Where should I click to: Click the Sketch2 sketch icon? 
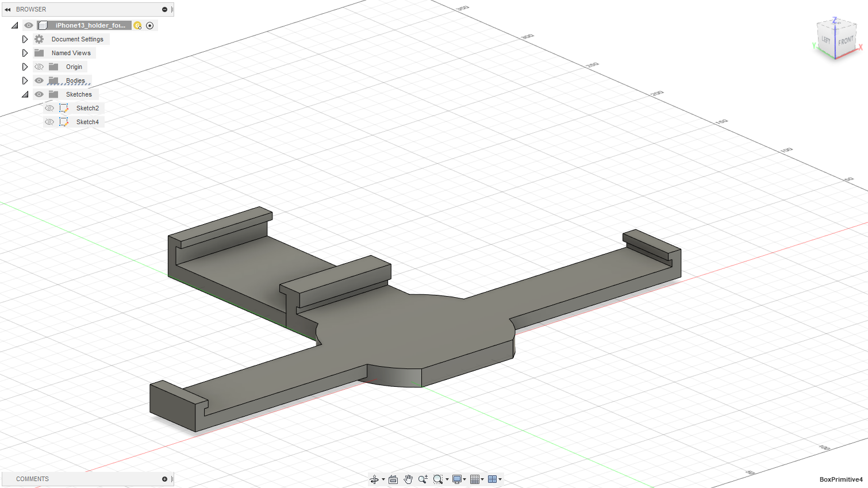[x=64, y=108]
